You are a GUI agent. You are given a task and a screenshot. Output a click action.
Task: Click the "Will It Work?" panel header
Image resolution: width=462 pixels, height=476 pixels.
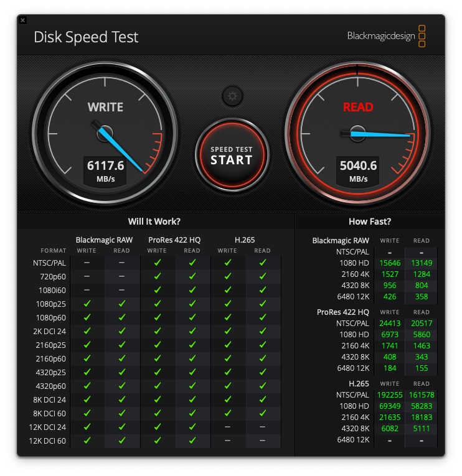pos(154,221)
